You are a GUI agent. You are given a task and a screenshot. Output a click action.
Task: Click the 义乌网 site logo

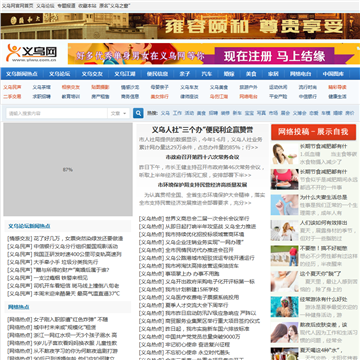tap(31, 53)
